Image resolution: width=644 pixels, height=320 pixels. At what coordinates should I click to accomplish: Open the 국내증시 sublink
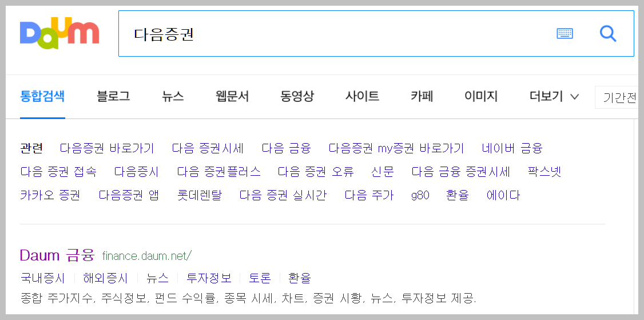point(42,278)
